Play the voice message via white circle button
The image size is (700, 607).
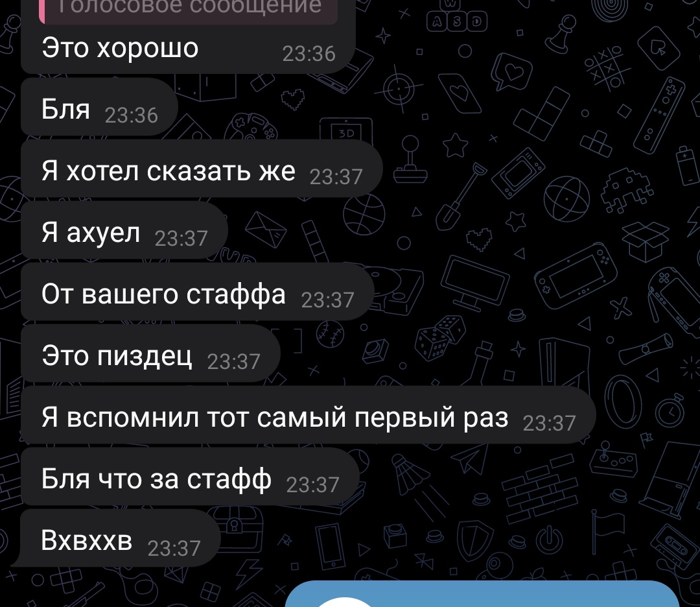coord(344,602)
